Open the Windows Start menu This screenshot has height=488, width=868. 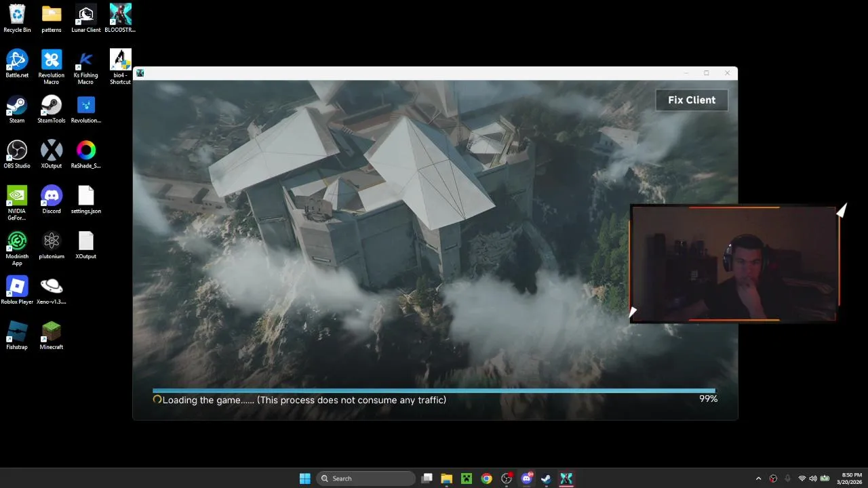(305, 479)
